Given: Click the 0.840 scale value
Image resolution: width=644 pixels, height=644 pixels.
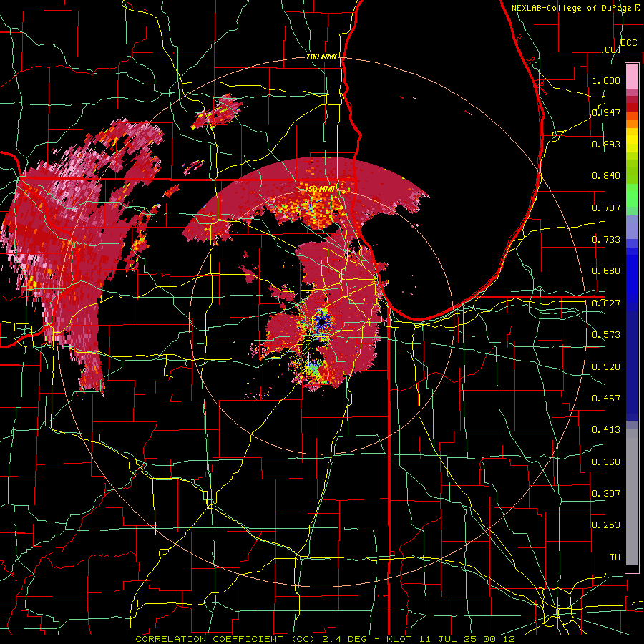Looking at the screenshot, I should point(606,176).
